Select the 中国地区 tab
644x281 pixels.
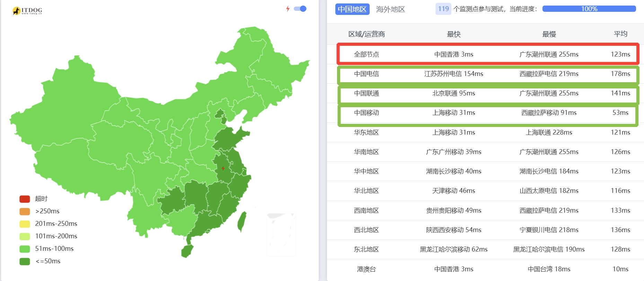[352, 9]
